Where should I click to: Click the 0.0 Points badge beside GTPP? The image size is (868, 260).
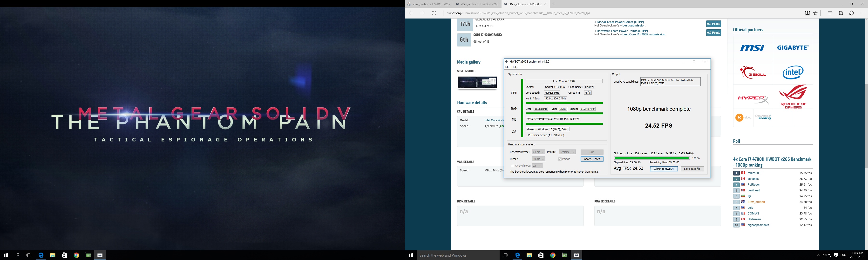(714, 24)
